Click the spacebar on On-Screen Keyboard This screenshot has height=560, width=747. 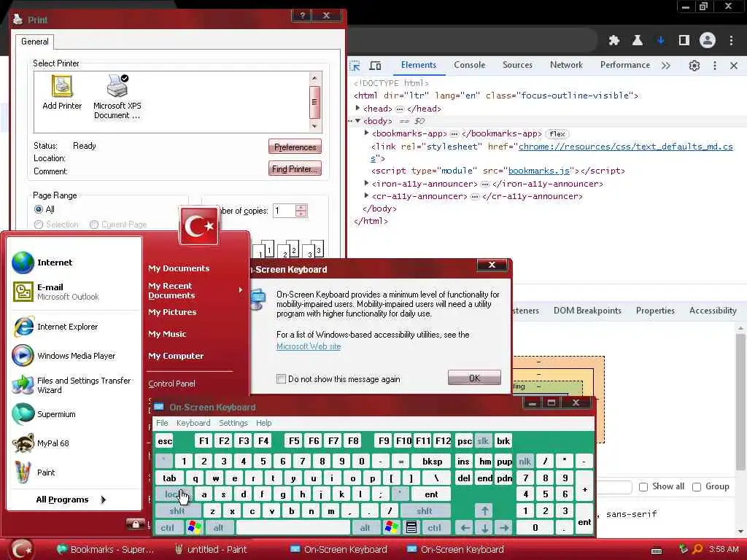[293, 527]
